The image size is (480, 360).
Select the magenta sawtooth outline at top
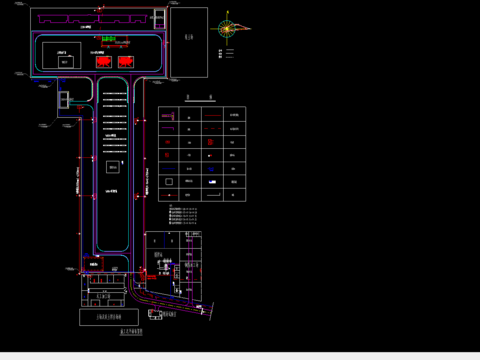coord(93,19)
